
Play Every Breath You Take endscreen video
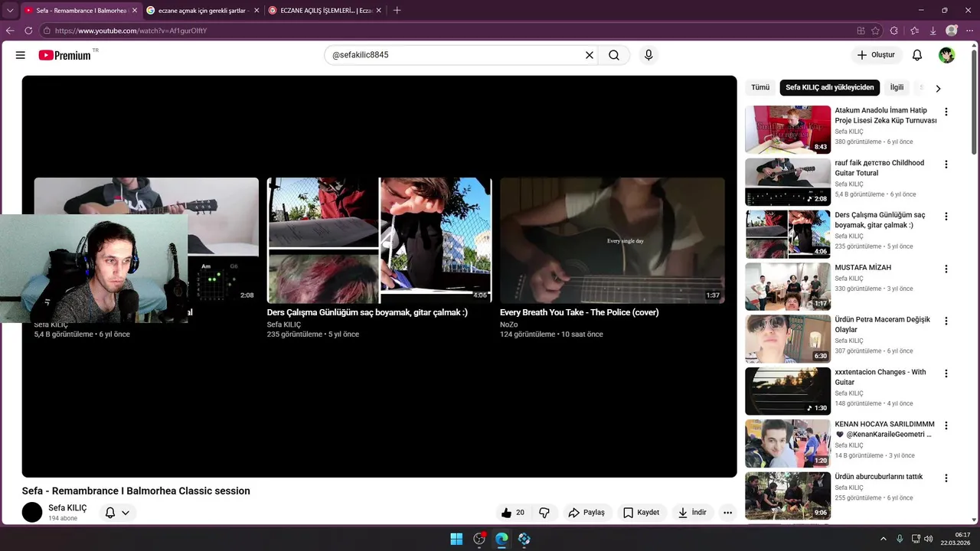click(x=612, y=240)
